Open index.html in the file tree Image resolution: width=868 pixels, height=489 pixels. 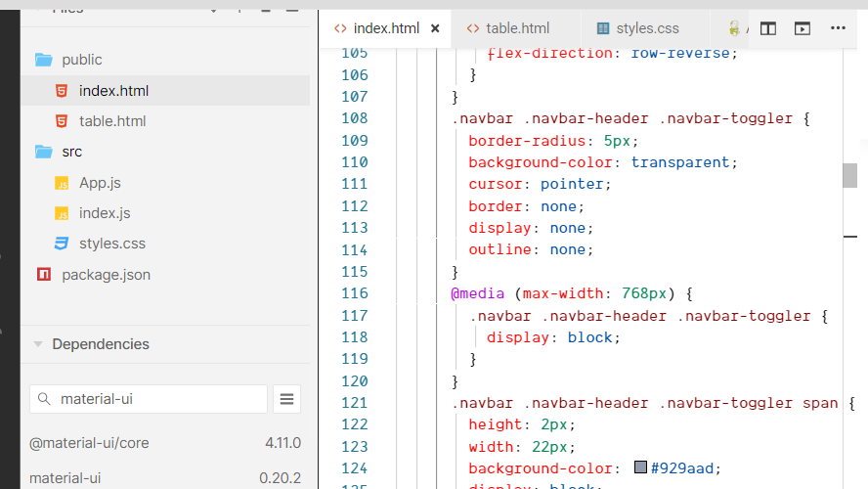(165, 90)
